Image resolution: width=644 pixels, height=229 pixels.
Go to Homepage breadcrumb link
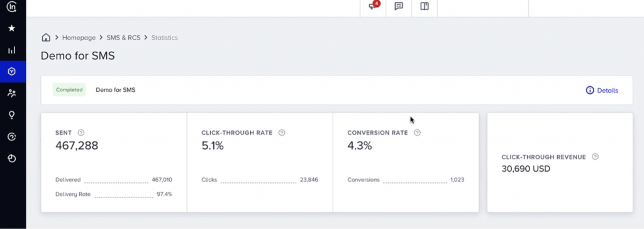[x=79, y=37]
